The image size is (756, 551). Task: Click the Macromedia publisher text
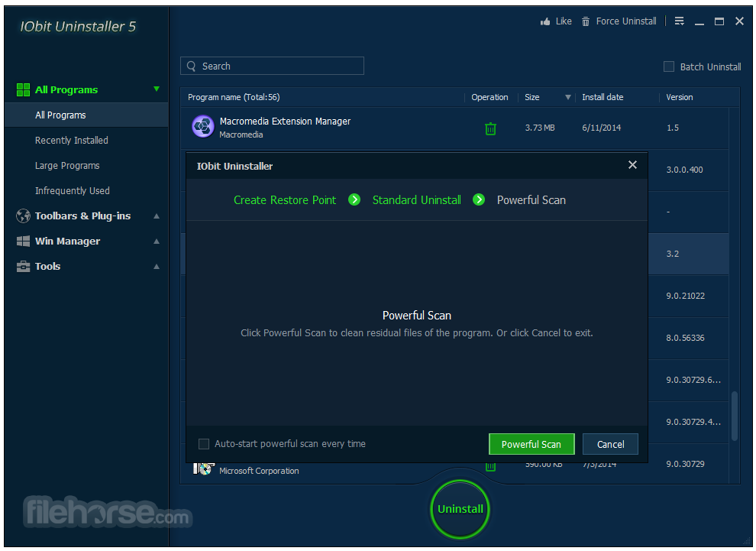point(241,135)
